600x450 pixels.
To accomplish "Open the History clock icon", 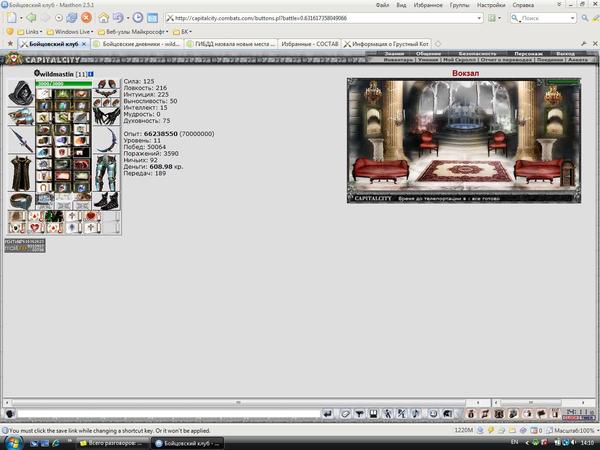I will coord(138,18).
